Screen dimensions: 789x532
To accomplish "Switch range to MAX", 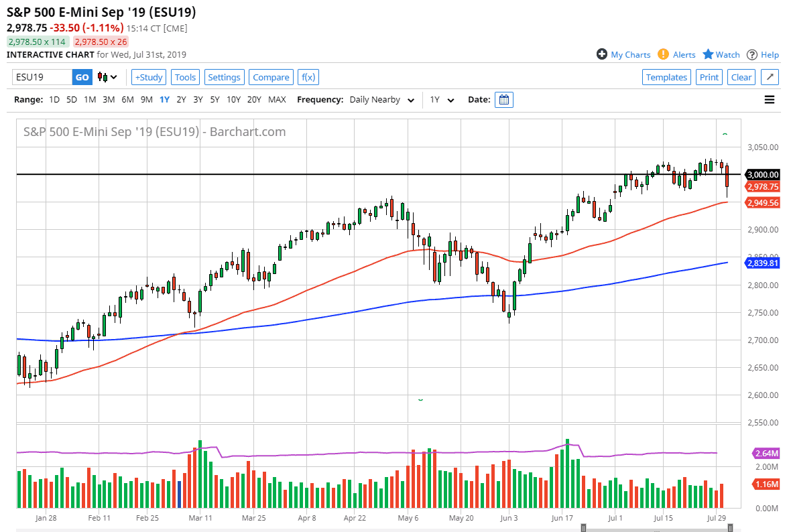I will (277, 99).
